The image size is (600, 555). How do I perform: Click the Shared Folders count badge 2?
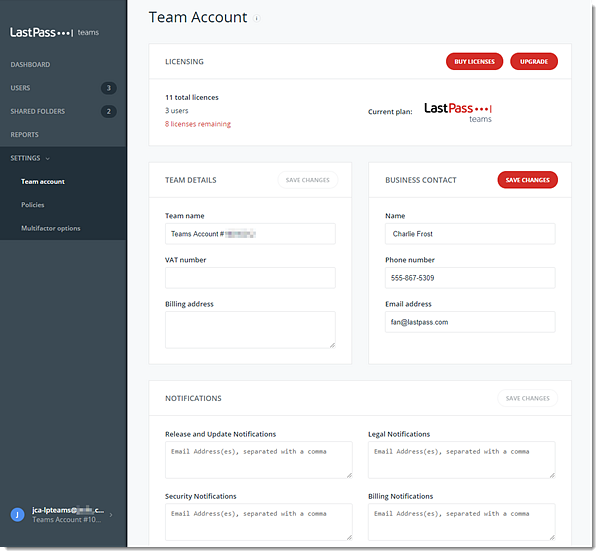109,111
